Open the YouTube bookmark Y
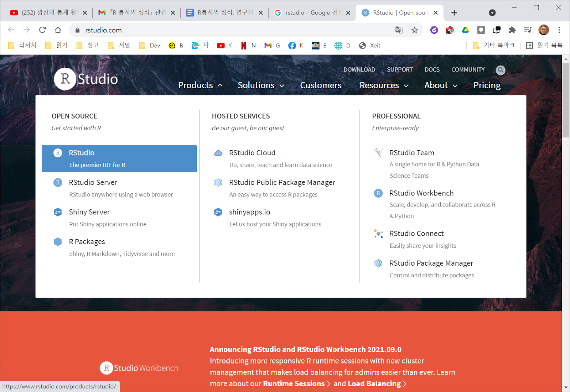 (x=224, y=46)
